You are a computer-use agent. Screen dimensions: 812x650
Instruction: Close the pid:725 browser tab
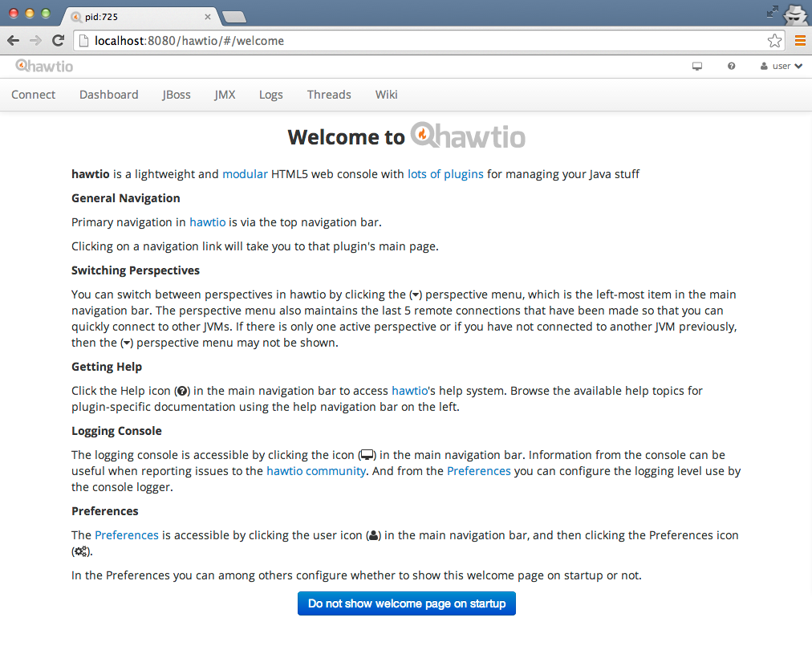(x=207, y=17)
